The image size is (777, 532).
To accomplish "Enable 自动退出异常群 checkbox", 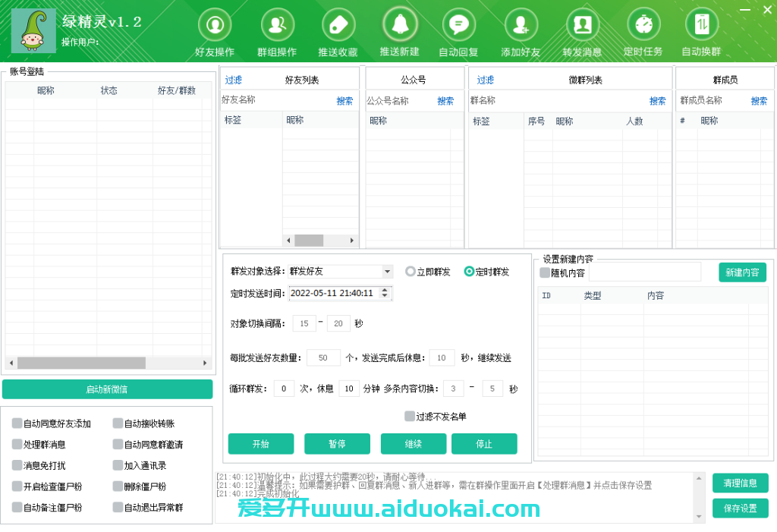I will click(118, 507).
